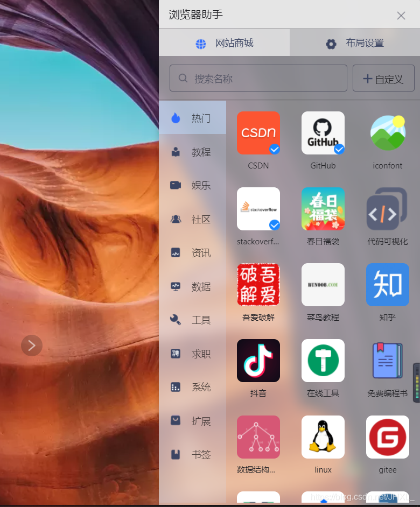Focus the 搜索名称 search field
The width and height of the screenshot is (420, 507).
[258, 78]
